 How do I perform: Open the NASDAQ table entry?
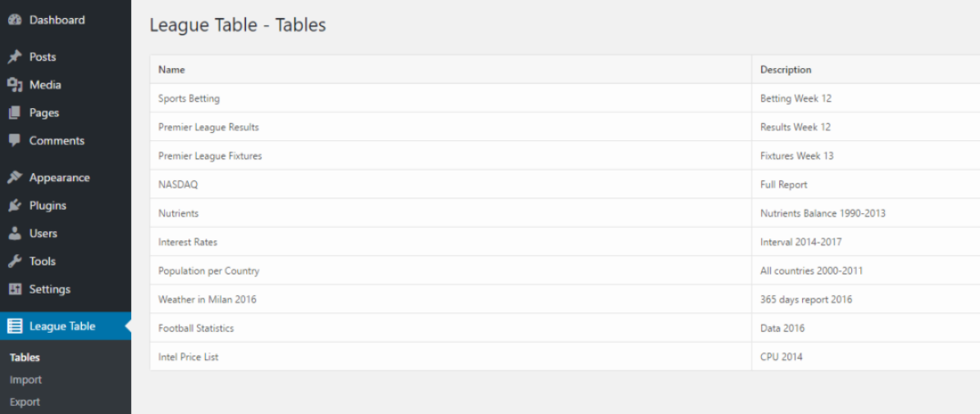(178, 184)
